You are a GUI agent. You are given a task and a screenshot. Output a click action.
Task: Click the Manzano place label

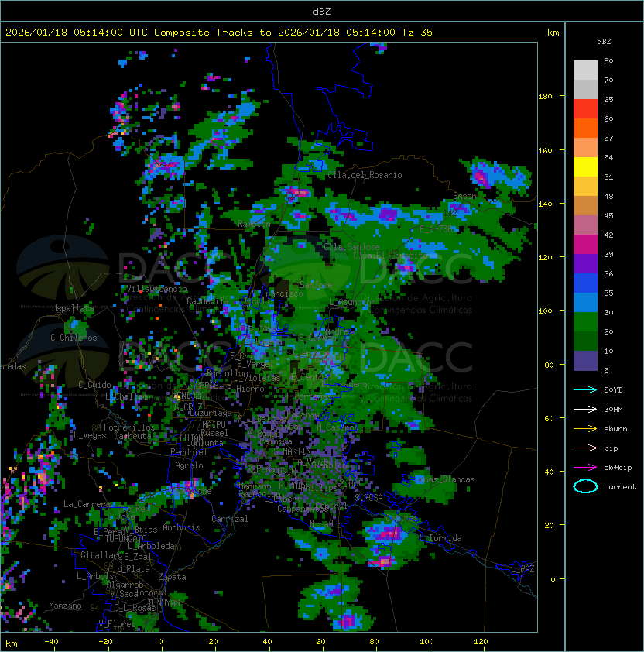(x=65, y=606)
